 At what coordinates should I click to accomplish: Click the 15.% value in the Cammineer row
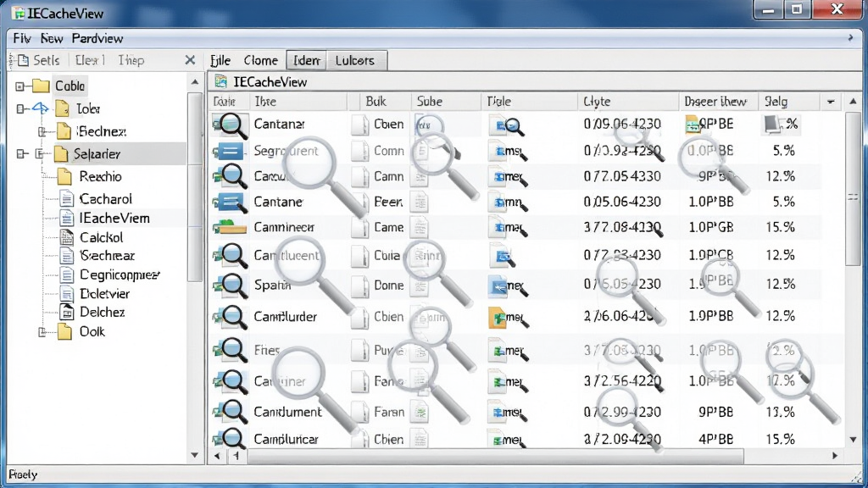[781, 227]
